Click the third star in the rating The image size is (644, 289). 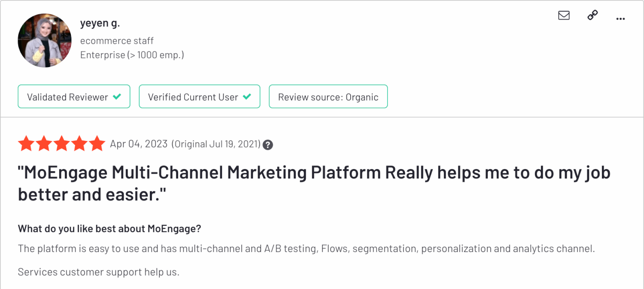(x=61, y=144)
